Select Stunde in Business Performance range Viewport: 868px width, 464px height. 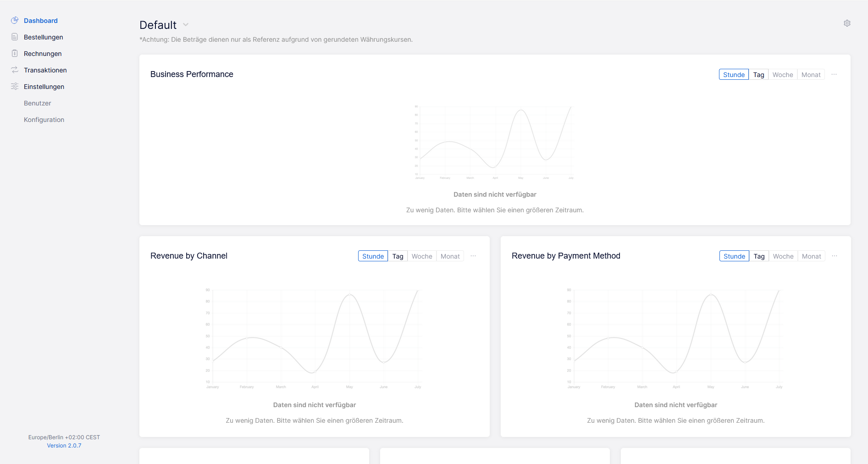[x=734, y=75]
